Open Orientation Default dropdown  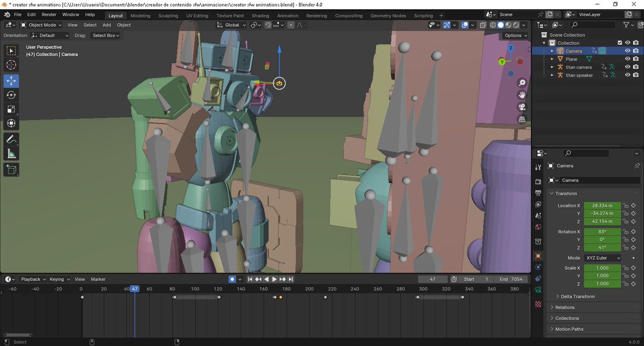50,35
